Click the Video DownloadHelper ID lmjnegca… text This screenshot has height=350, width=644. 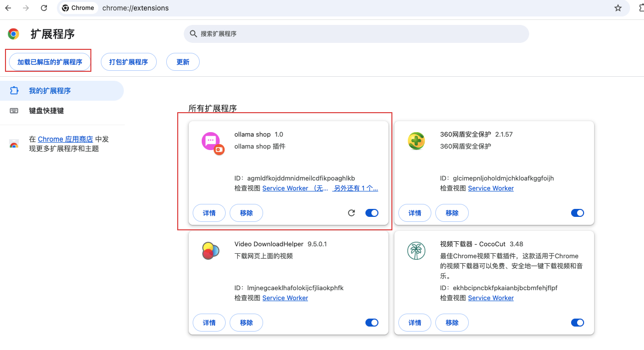click(x=289, y=288)
